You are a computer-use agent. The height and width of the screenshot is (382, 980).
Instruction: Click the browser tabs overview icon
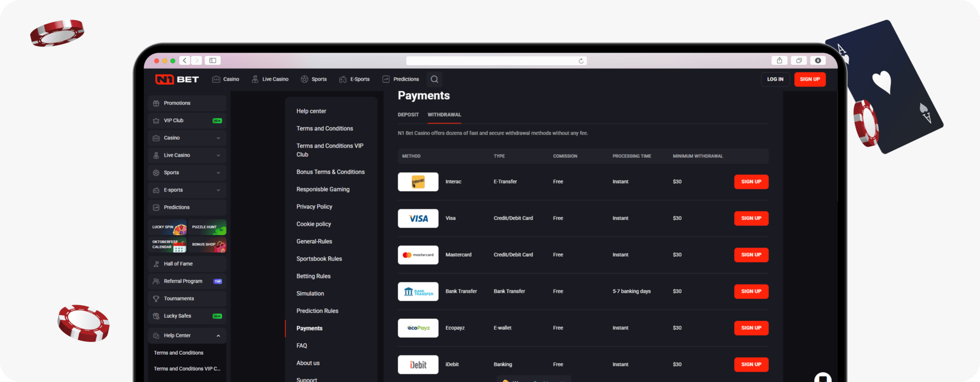coord(799,60)
